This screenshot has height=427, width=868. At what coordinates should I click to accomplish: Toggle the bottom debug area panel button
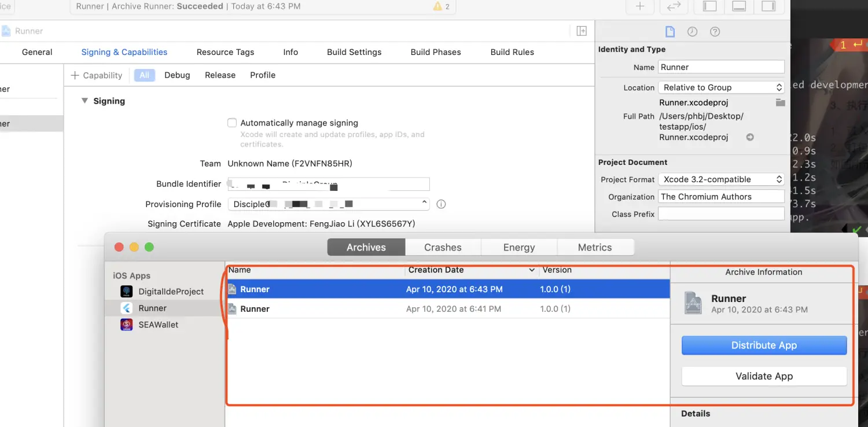(739, 6)
